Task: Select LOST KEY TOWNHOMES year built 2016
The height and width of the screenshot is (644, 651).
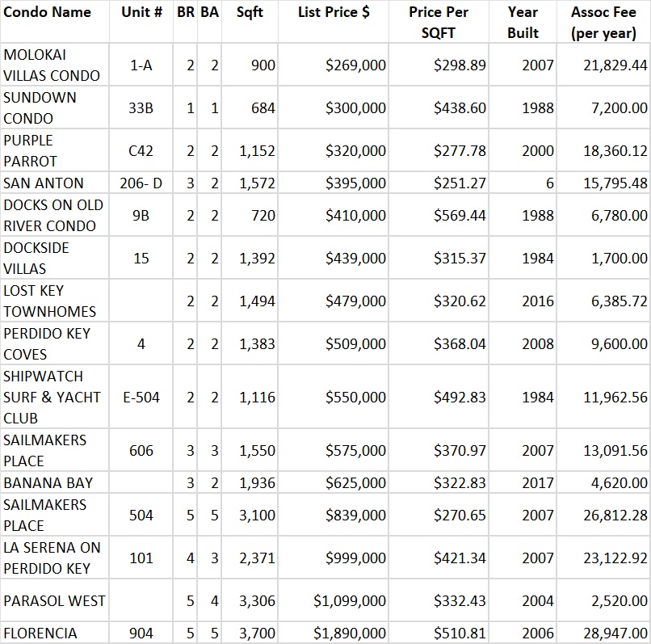Action: (538, 301)
